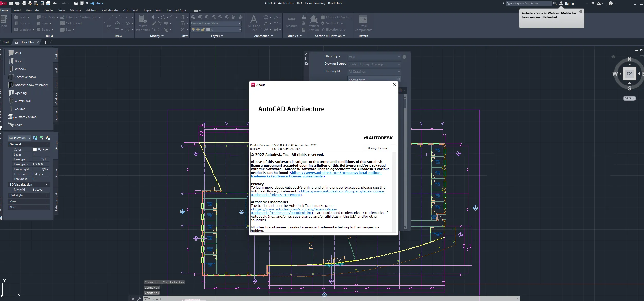
Task: Open the Unsaved Layer State dropdown
Action: pyautogui.click(x=216, y=23)
